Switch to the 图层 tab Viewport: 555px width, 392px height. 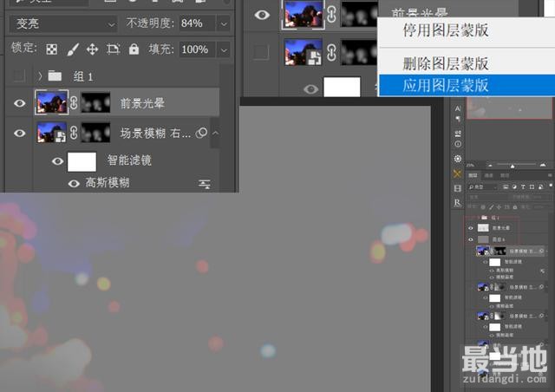[473, 175]
